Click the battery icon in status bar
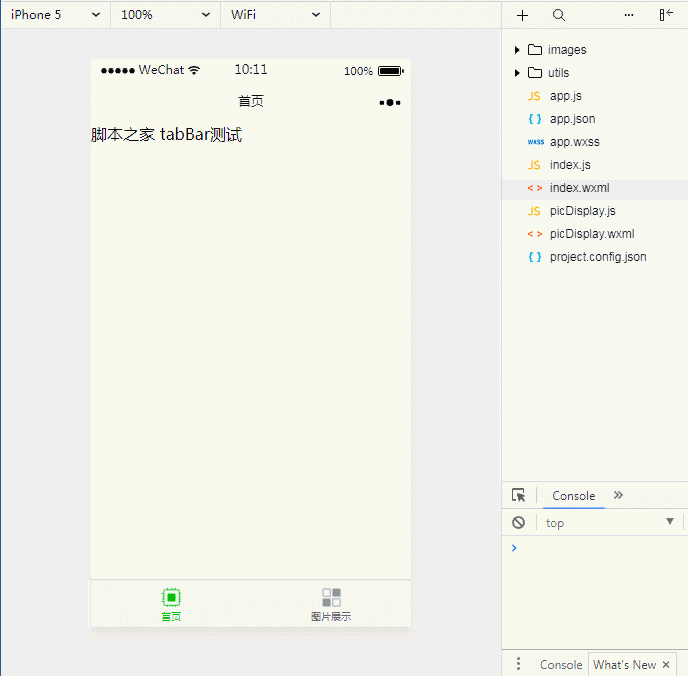Image resolution: width=690 pixels, height=676 pixels. click(x=391, y=71)
